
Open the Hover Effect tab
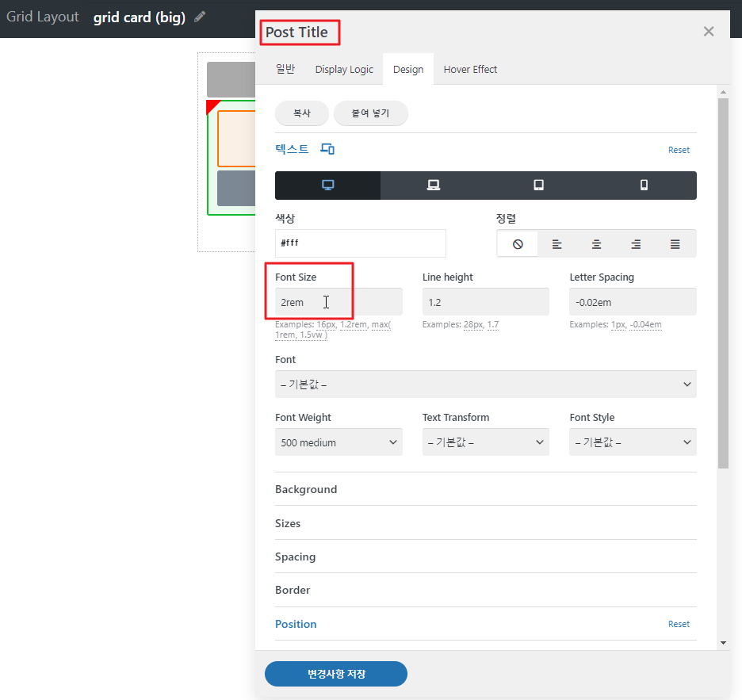(470, 69)
